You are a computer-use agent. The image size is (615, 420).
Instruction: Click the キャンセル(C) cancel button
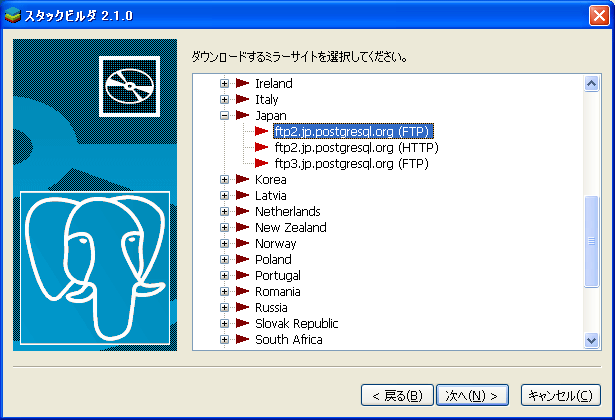[x=561, y=395]
